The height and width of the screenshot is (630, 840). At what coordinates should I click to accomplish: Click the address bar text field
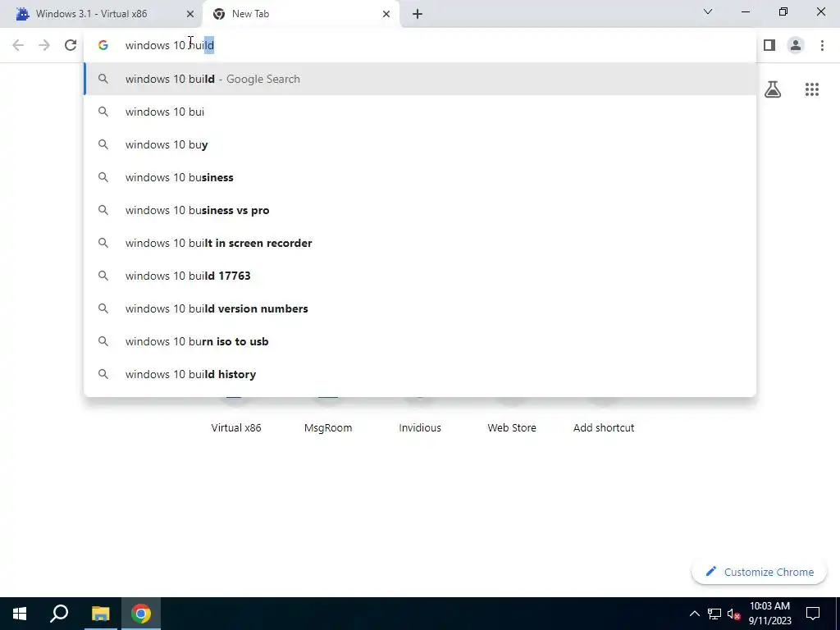coord(420,46)
